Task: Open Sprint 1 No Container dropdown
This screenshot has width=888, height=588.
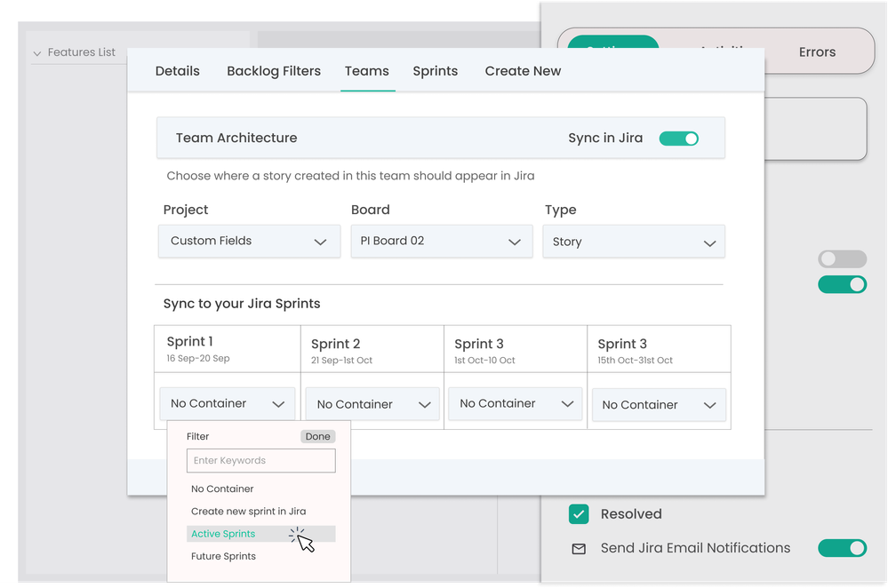Action: (x=227, y=404)
